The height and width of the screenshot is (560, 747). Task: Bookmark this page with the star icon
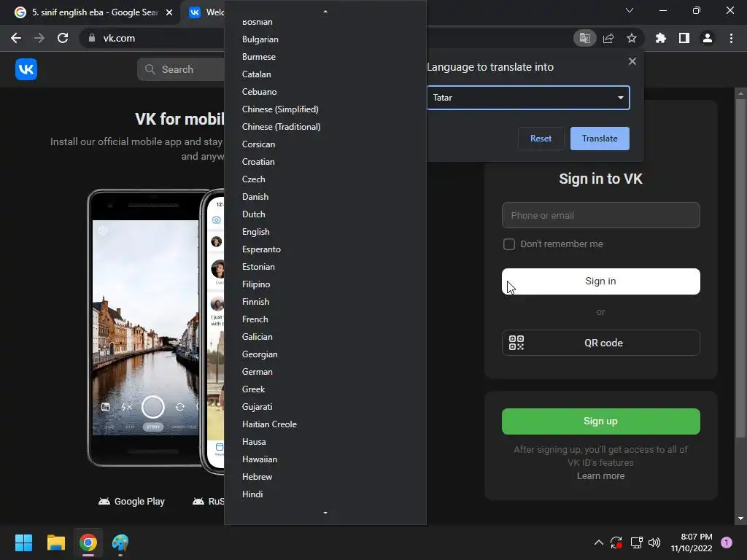tap(632, 38)
